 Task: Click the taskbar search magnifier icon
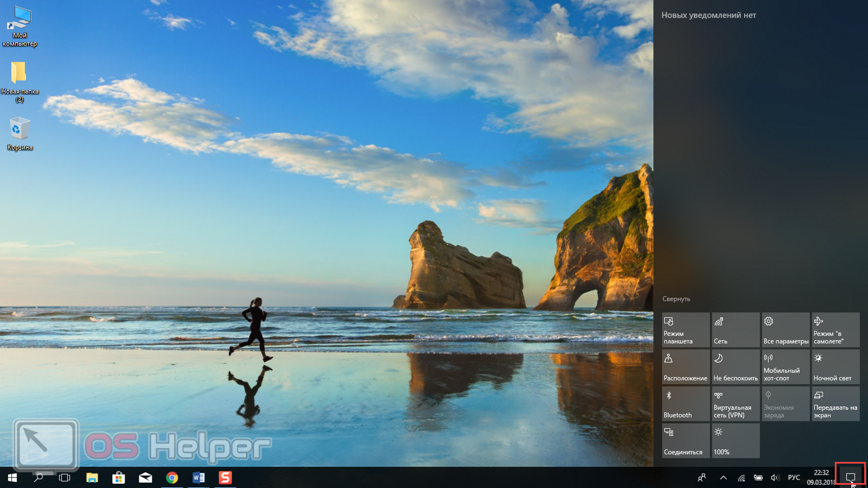click(38, 478)
